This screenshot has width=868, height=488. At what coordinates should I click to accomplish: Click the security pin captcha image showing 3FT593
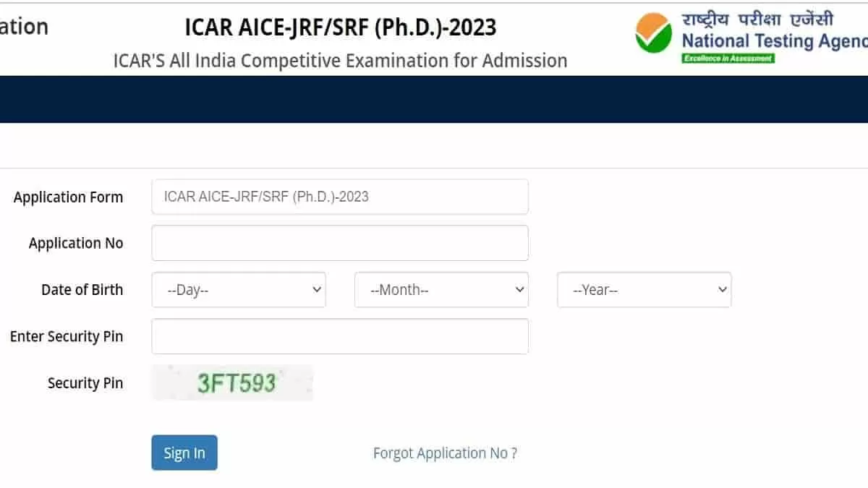coord(231,382)
